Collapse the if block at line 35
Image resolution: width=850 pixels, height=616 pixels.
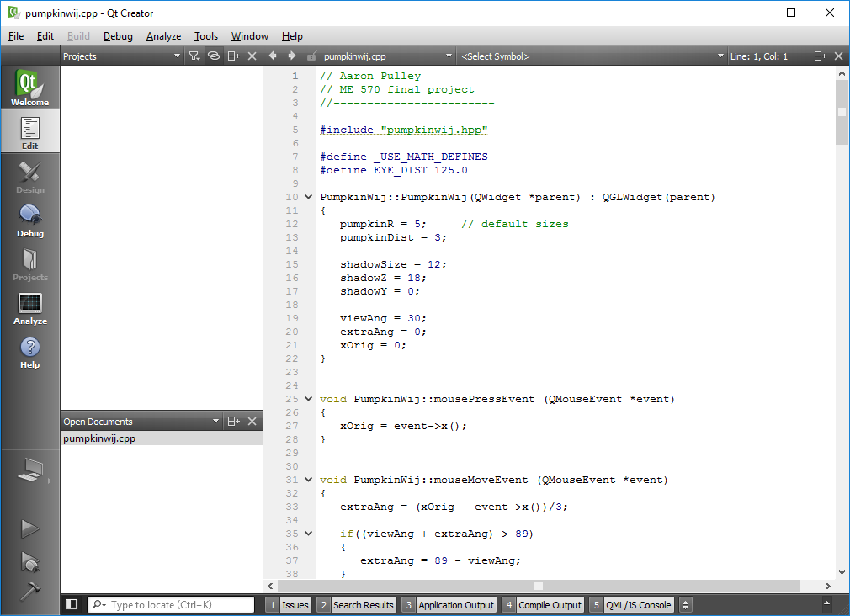309,533
